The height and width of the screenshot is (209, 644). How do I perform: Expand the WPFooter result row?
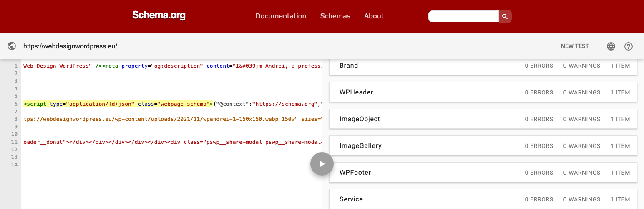pyautogui.click(x=483, y=173)
